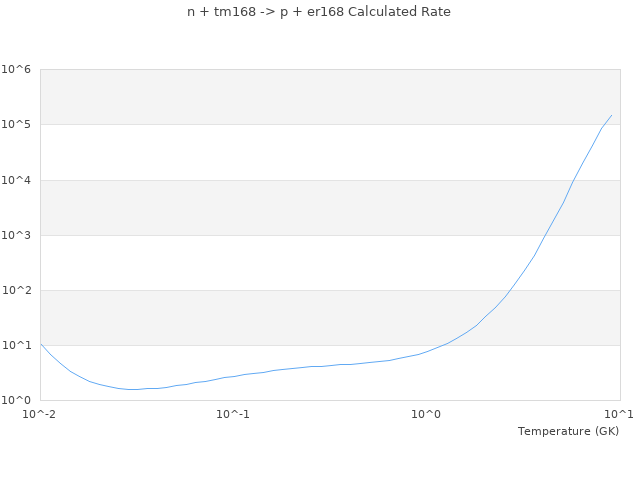The width and height of the screenshot is (640, 480).
Task: Select the 10^-2 x-axis tick label
Action: click(x=40, y=414)
